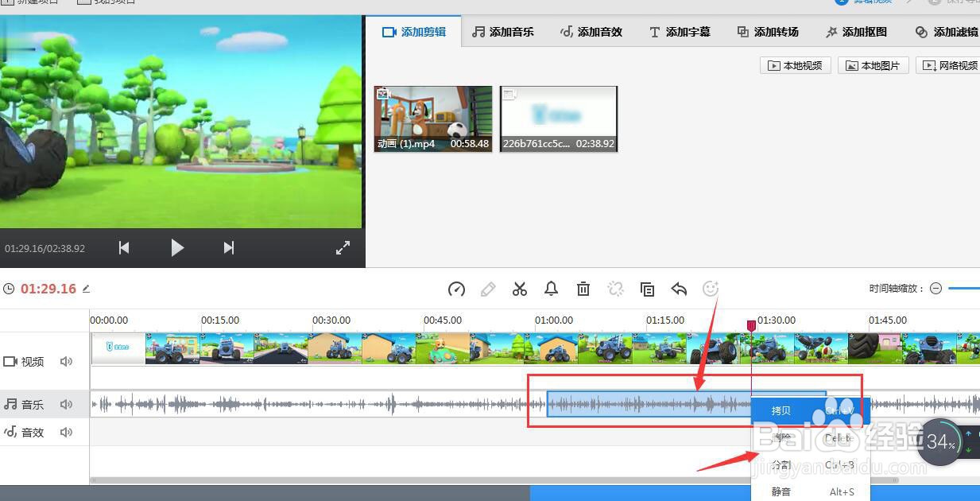The height and width of the screenshot is (501, 980).
Task: Switch to the 添加音乐 tab
Action: pyautogui.click(x=503, y=32)
